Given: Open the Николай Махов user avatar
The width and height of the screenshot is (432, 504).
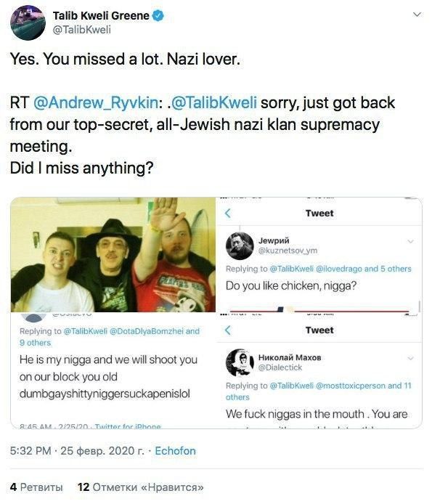Looking at the screenshot, I should click(x=240, y=362).
